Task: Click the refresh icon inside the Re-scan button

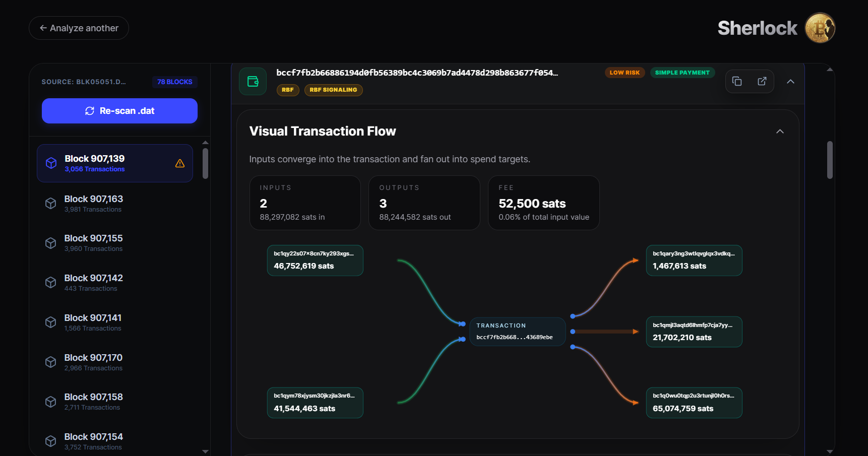Action: pos(90,111)
